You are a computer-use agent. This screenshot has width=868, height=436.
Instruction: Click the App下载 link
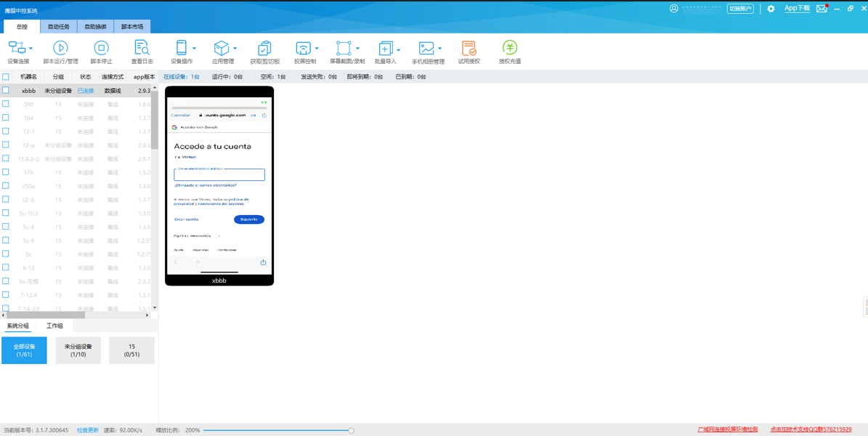point(797,8)
